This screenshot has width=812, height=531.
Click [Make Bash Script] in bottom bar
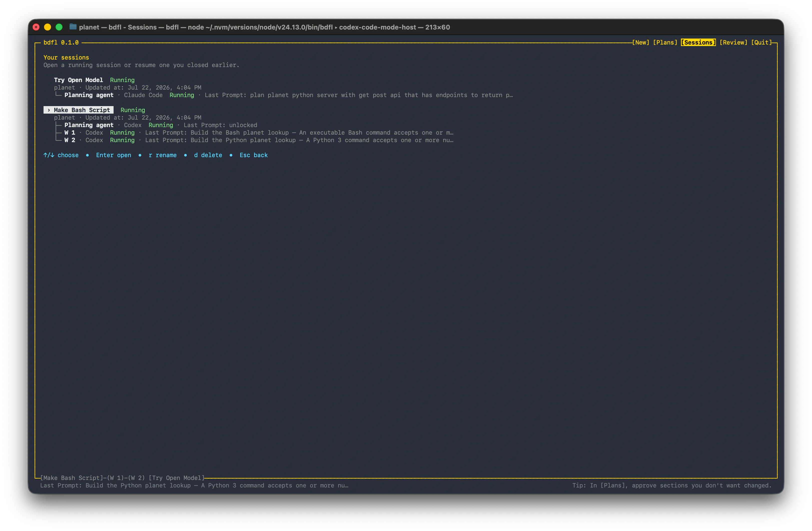(72, 478)
